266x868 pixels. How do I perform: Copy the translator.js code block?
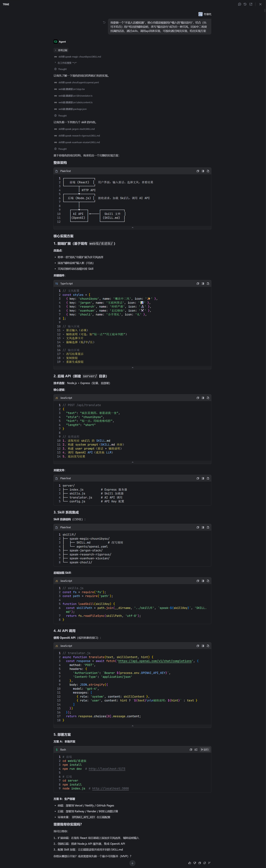point(198,646)
